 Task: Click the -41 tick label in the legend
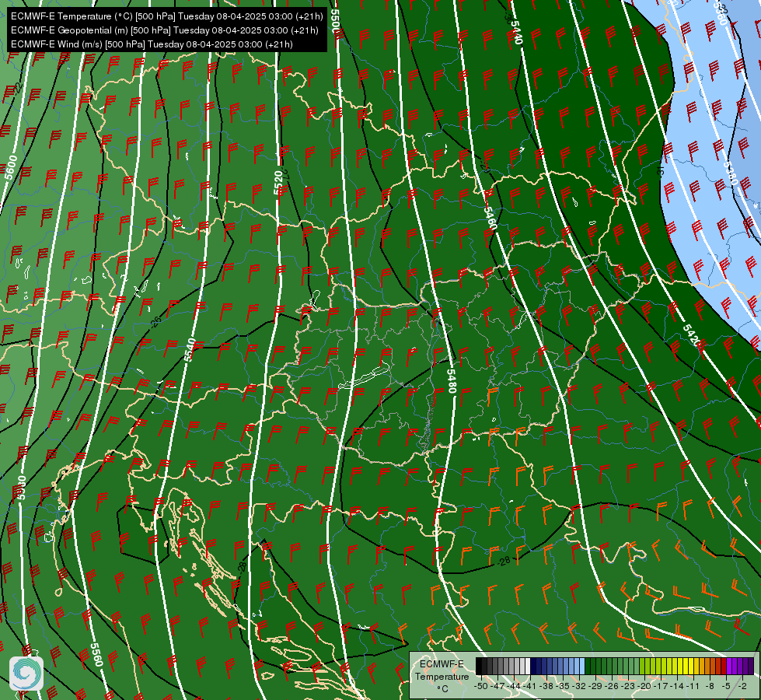pos(529,687)
